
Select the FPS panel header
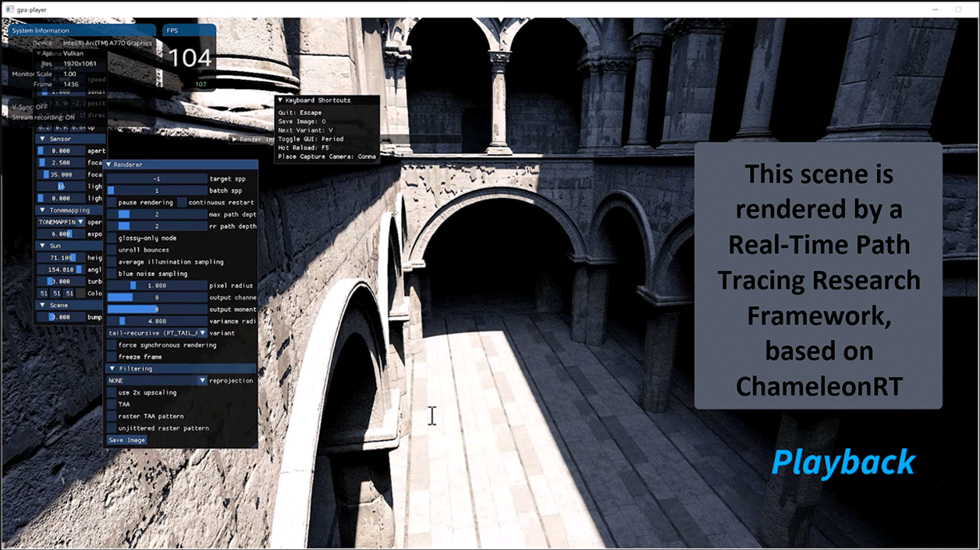[x=189, y=30]
